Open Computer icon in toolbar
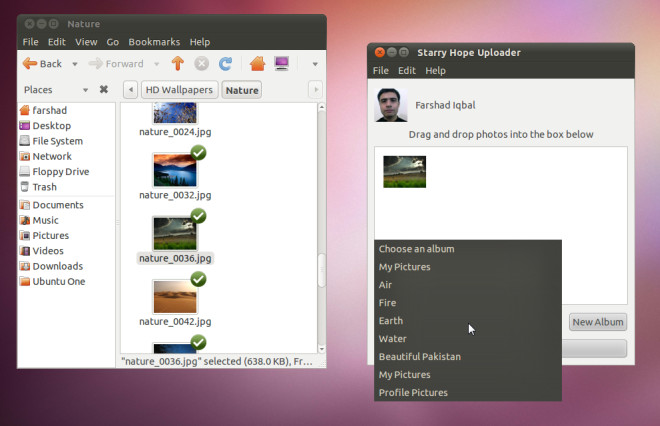 [x=281, y=64]
